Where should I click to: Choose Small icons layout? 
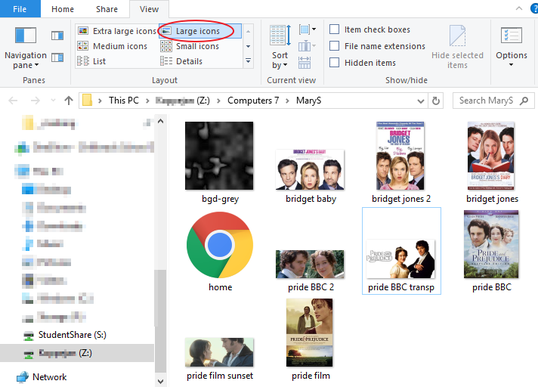190,46
